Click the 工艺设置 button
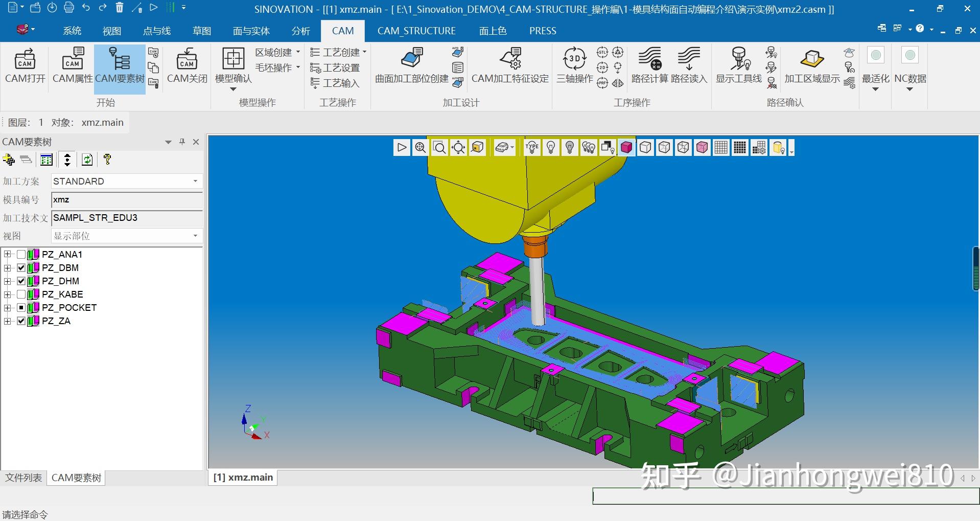The height and width of the screenshot is (521, 980). coord(335,67)
